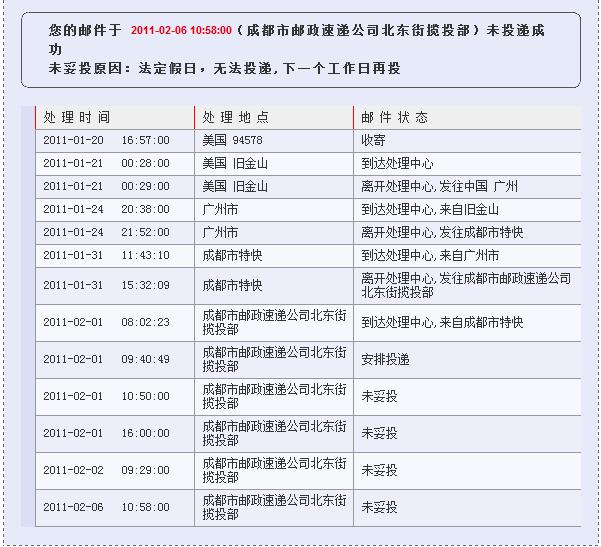Click the status '到达处理中心,来自旧金山'
601x547 pixels.
[430, 209]
